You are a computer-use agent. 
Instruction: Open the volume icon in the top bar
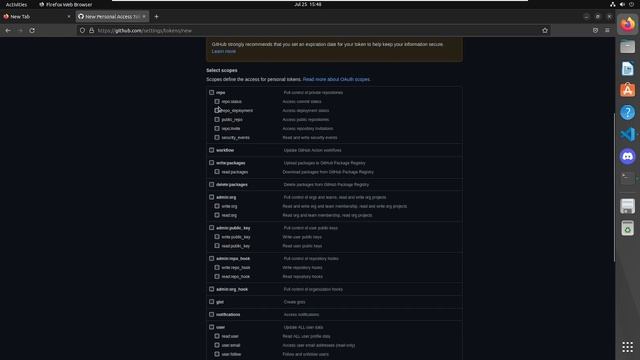622,4
